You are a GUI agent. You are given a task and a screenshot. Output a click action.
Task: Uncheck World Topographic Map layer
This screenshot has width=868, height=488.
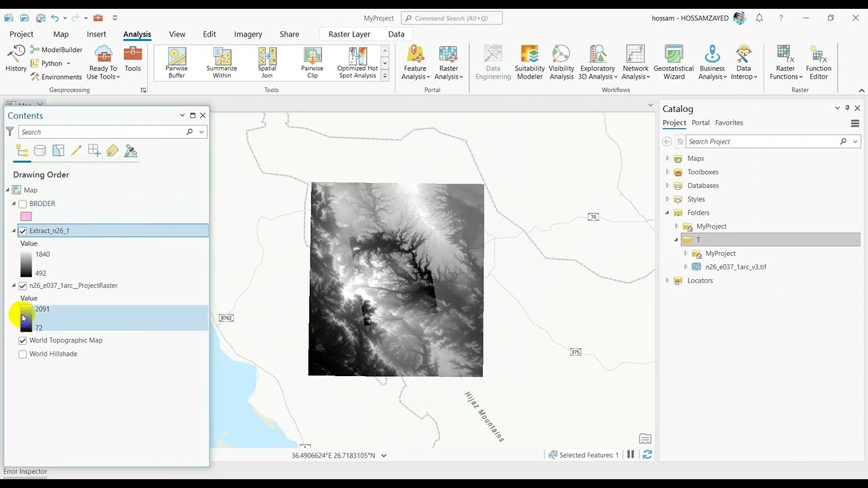click(22, 340)
